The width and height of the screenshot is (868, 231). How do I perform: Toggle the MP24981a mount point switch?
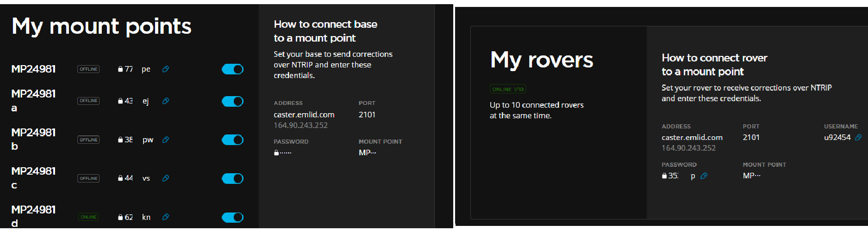(x=232, y=101)
